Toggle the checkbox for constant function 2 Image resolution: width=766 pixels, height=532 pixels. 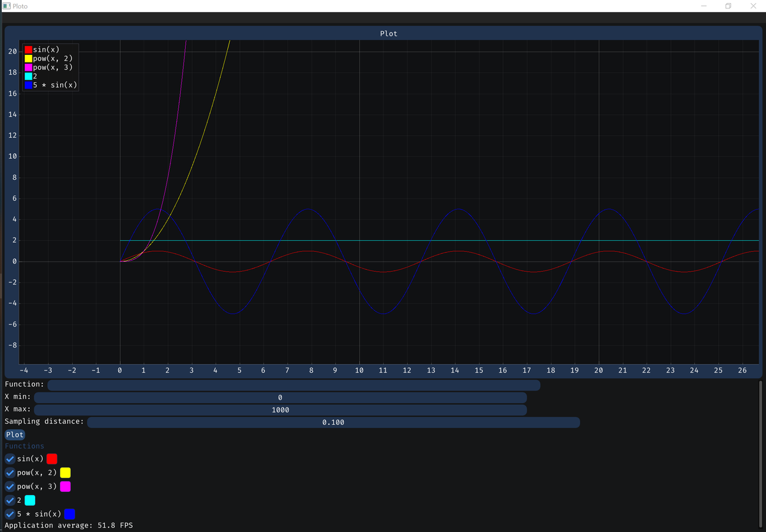[10, 501]
